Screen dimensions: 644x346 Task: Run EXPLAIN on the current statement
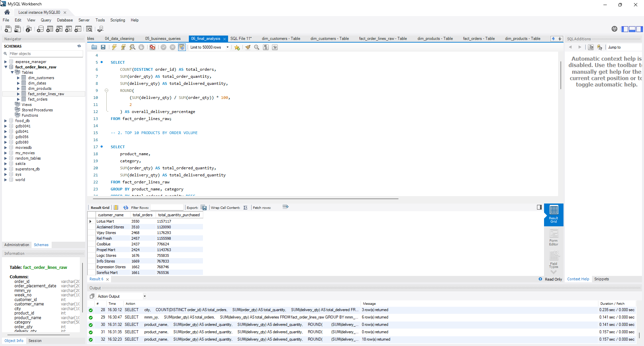132,47
